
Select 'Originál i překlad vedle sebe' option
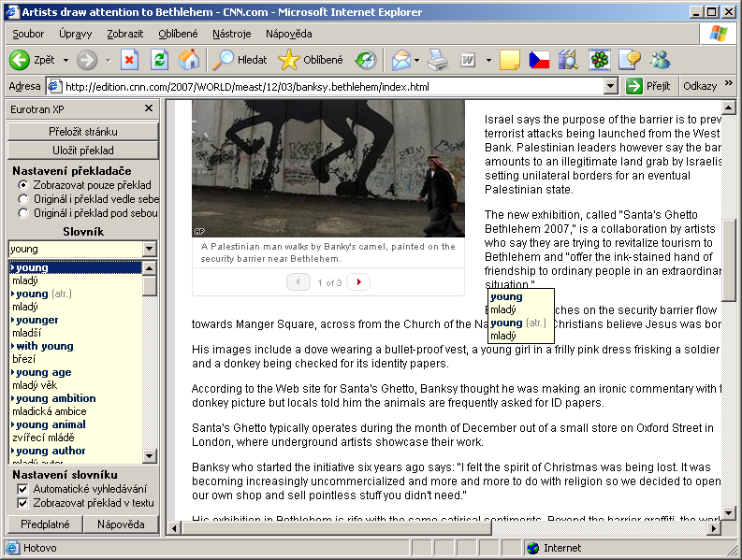coord(23,199)
